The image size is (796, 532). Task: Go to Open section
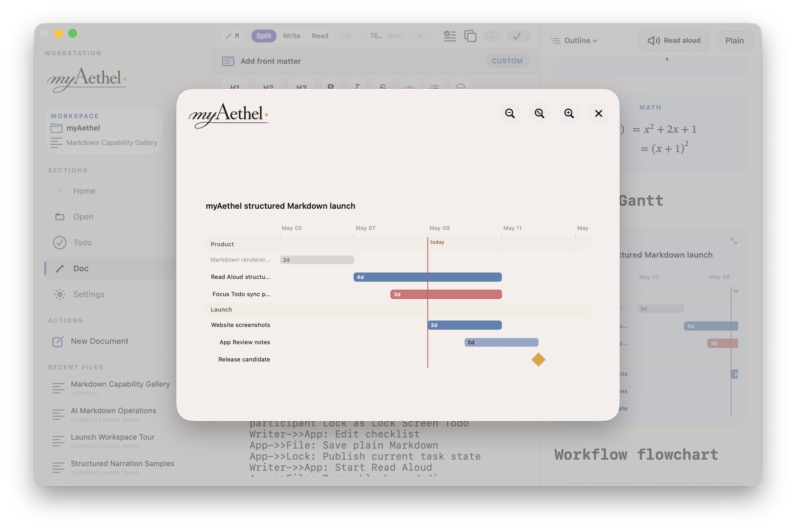coord(111,216)
